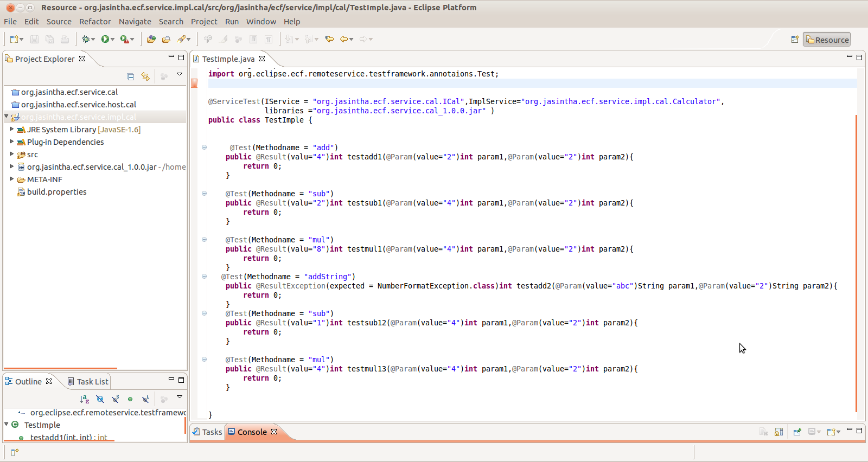This screenshot has width=868, height=462.
Task: Toggle Hide Static Members in Outline
Action: coord(115,399)
